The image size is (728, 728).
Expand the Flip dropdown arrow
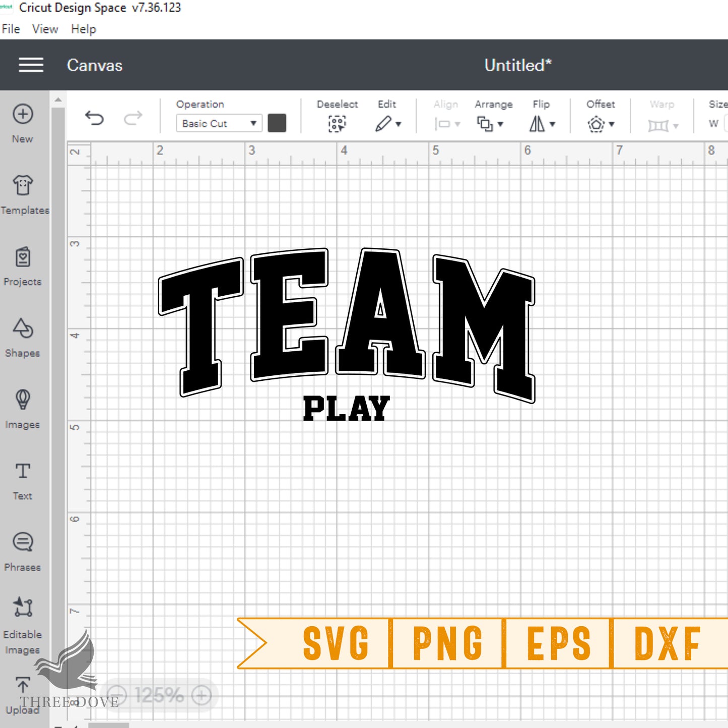553,124
